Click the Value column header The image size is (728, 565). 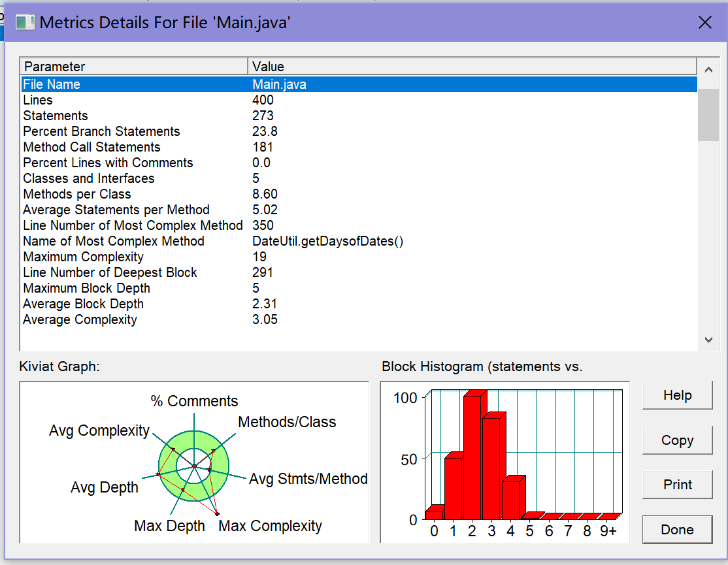tap(472, 67)
